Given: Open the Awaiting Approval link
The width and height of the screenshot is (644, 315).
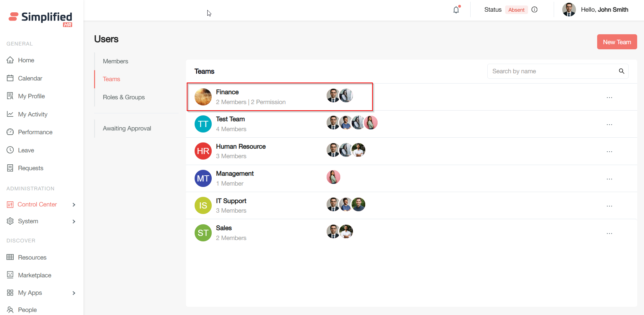Looking at the screenshot, I should point(127,128).
